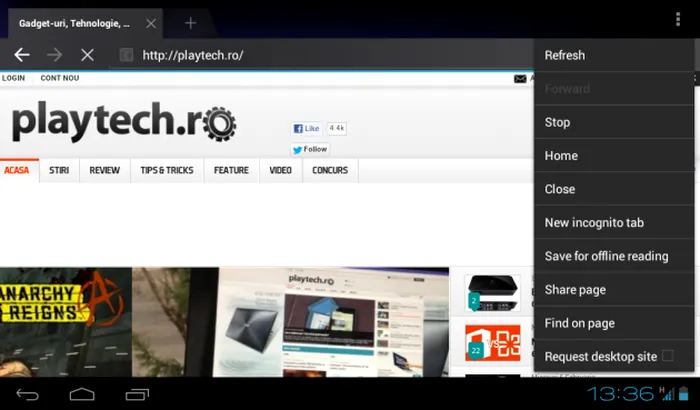This screenshot has height=410, width=700.
Task: Open New incognito tab
Action: pos(614,222)
